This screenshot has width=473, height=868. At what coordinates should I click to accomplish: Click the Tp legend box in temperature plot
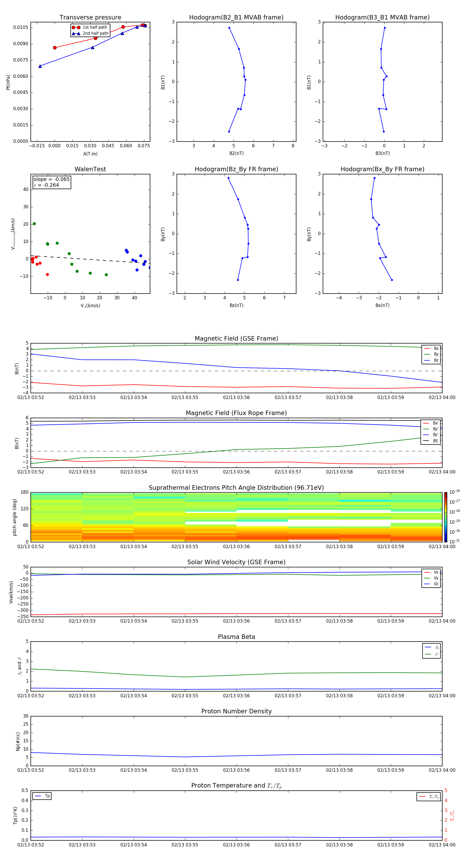tap(42, 796)
